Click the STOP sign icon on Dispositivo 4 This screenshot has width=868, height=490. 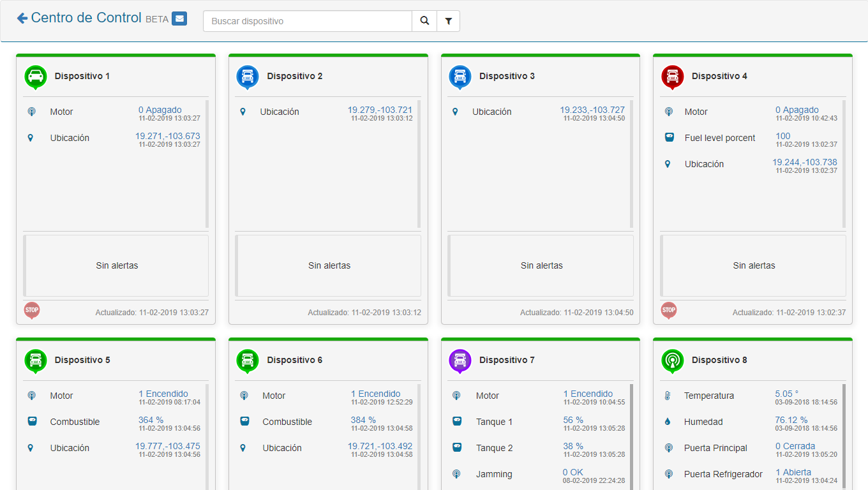coord(668,310)
